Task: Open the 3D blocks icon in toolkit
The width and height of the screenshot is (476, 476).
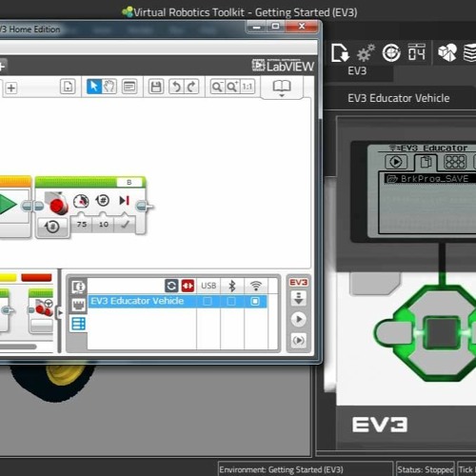Action: tap(447, 52)
